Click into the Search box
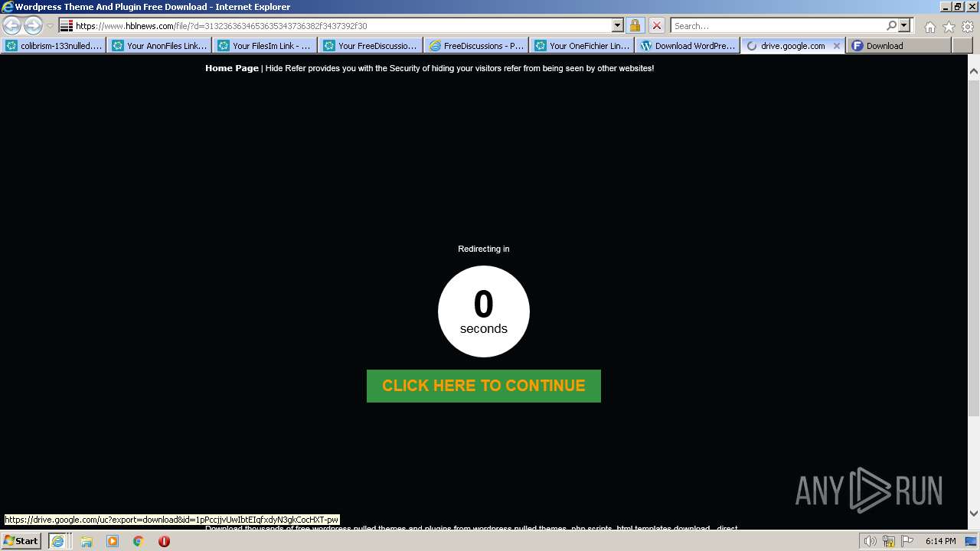This screenshot has width=980, height=551. pyautogui.click(x=777, y=26)
